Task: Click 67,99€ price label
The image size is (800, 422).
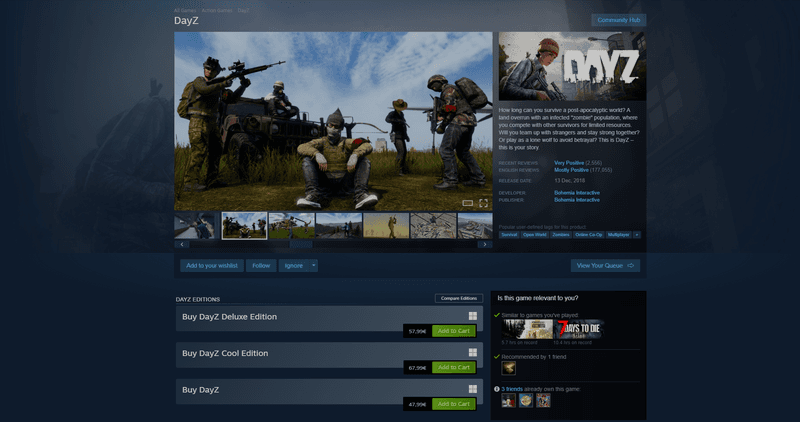Action: (x=417, y=367)
